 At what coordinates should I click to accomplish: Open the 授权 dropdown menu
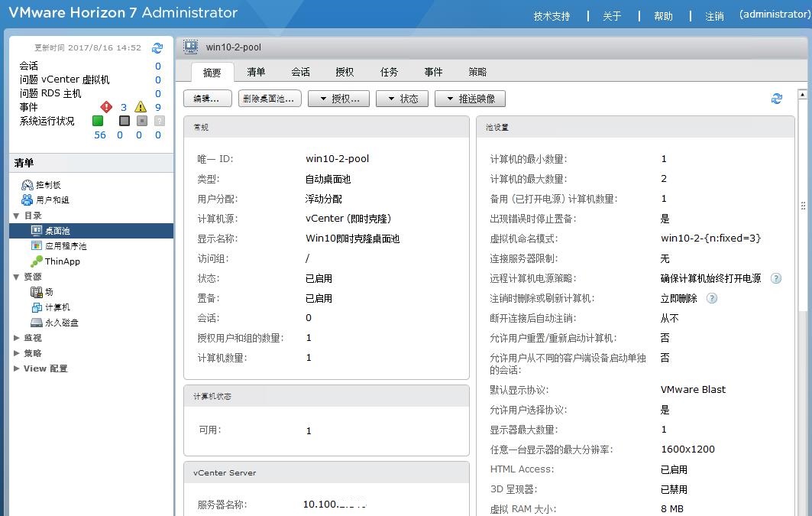pyautogui.click(x=338, y=98)
